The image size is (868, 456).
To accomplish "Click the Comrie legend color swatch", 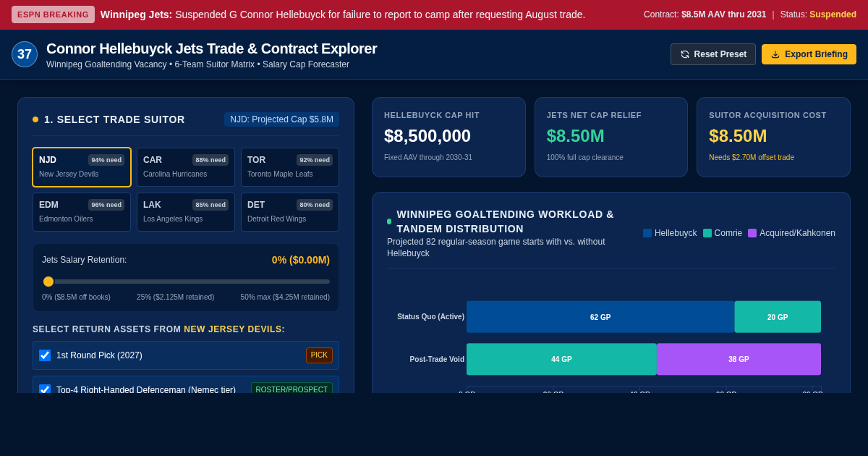I will point(707,233).
